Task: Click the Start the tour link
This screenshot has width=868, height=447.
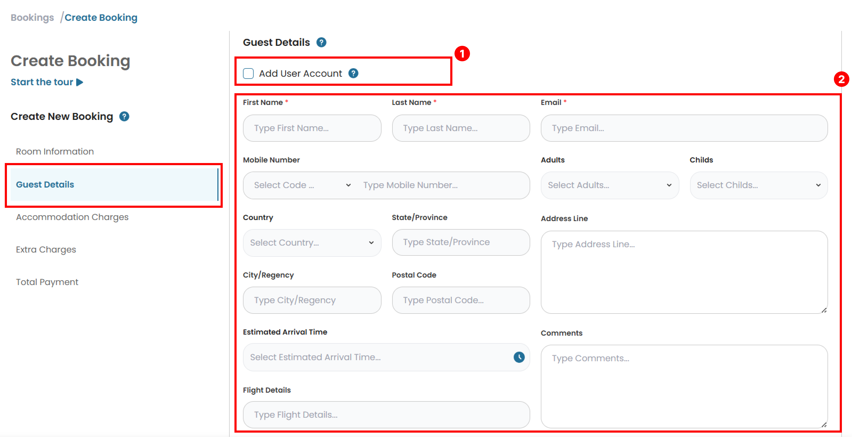Action: (x=42, y=82)
